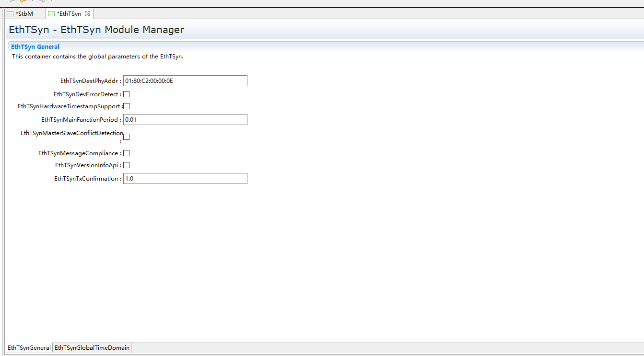Check EthTSynMasterSlaveConflictDetection option
The image size is (644, 356).
[x=127, y=137]
